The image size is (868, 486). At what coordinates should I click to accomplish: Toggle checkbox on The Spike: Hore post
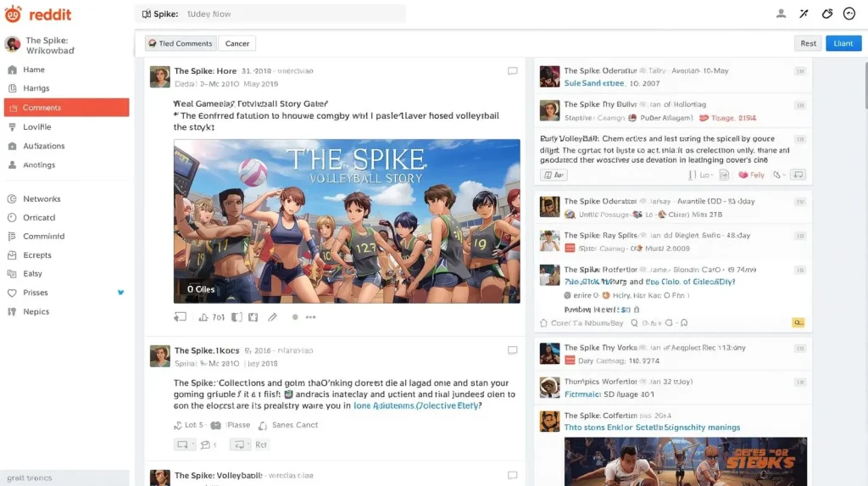point(513,71)
